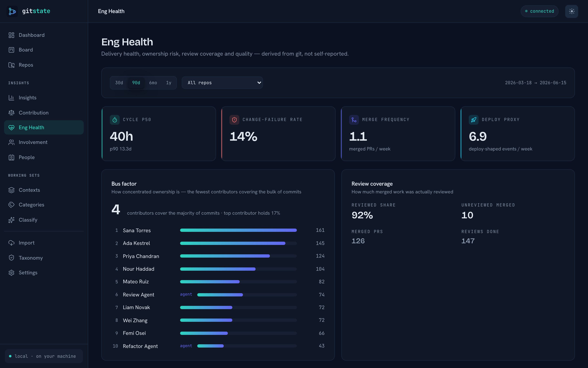588x368 pixels.
Task: Click Mateo Ruiz contributor name
Action: pyautogui.click(x=136, y=282)
